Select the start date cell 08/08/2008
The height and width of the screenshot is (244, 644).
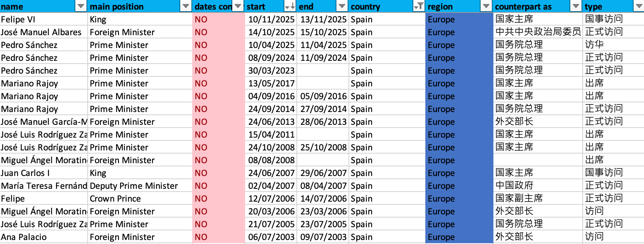click(x=271, y=160)
